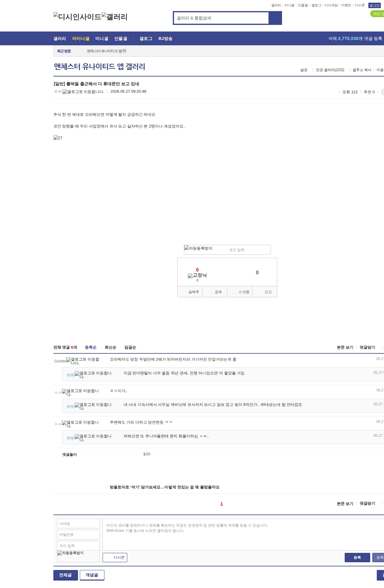Click the 닉네임 nickname field
This screenshot has height=588, width=384.
pyautogui.click(x=78, y=523)
